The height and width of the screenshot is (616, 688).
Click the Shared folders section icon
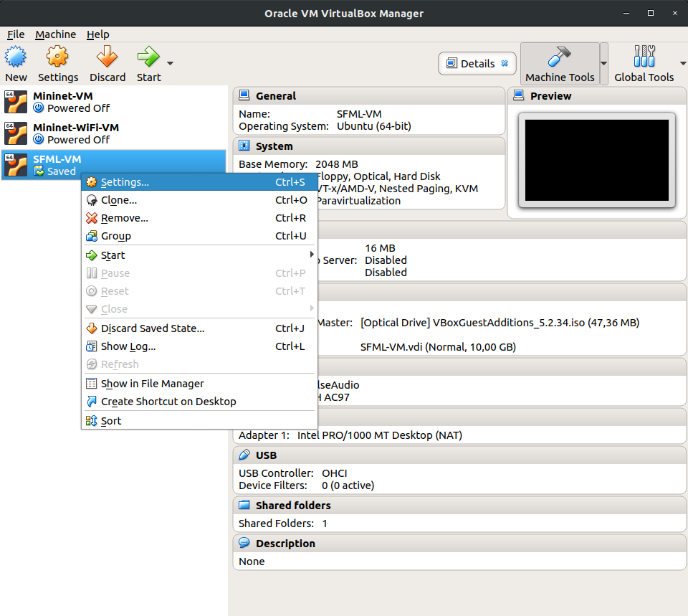pyautogui.click(x=244, y=506)
